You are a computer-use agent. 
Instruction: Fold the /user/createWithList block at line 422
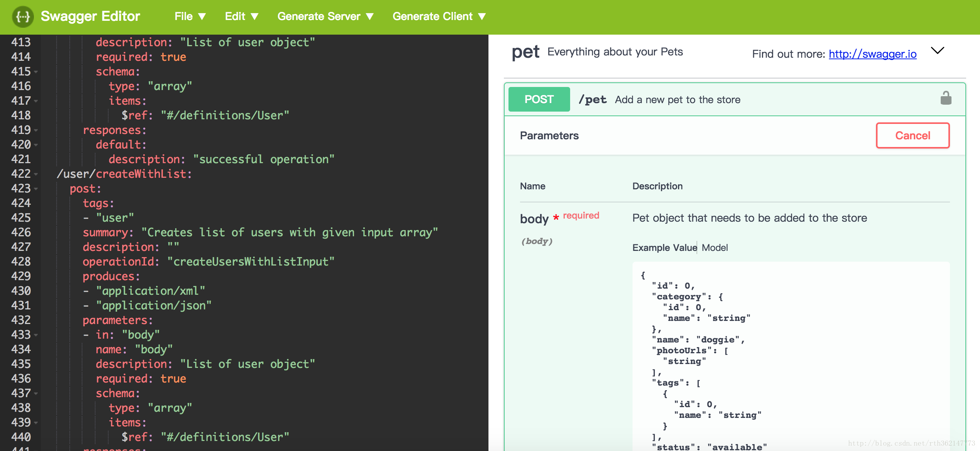coord(36,174)
